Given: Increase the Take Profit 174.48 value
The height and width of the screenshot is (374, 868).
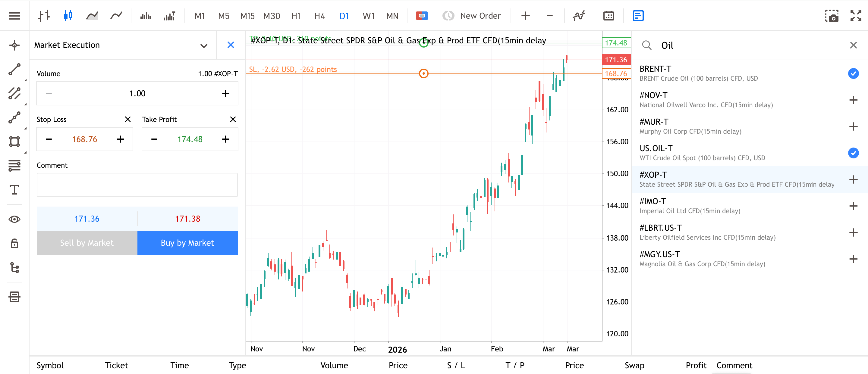Looking at the screenshot, I should click(225, 139).
